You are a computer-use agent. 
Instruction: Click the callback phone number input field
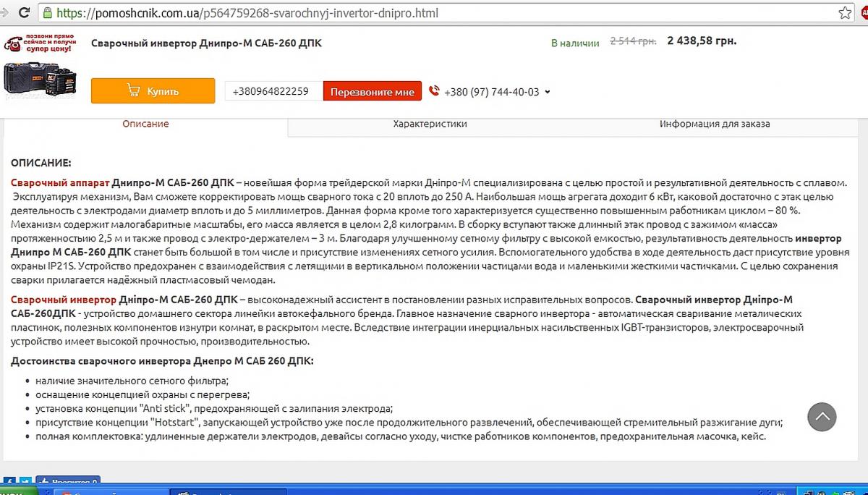pos(273,91)
